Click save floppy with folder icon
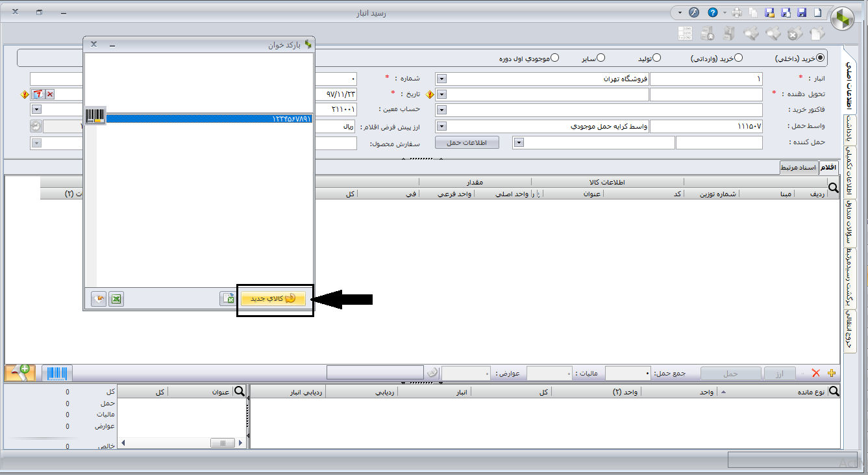 (x=770, y=12)
